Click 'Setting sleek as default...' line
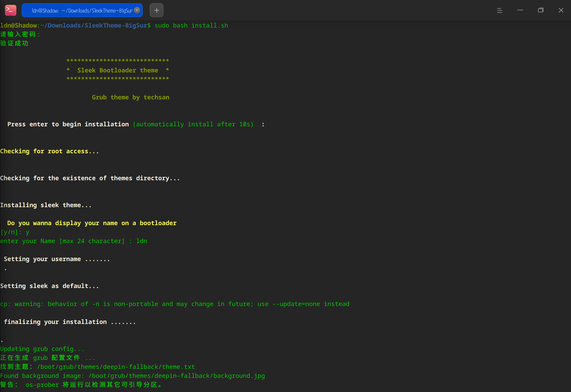The image size is (571, 392). [x=49, y=286]
